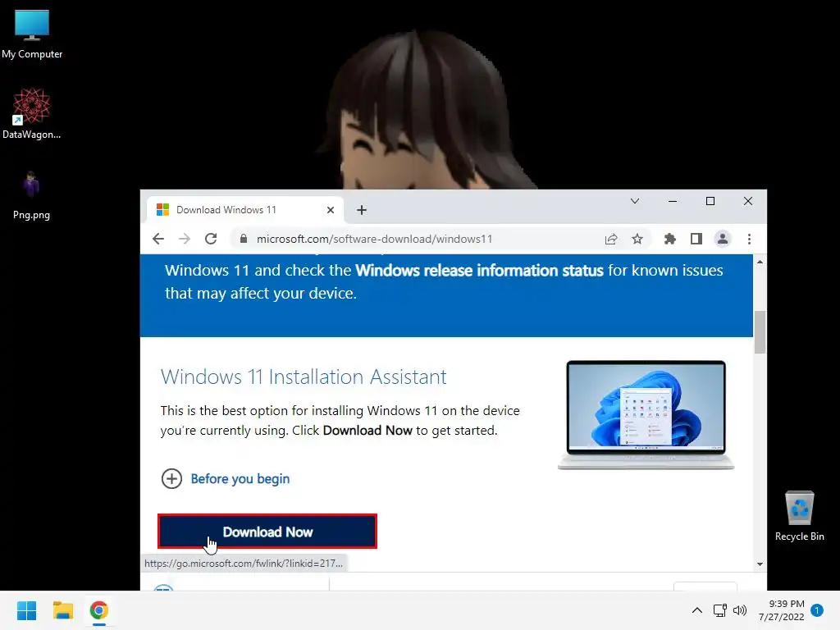Image resolution: width=840 pixels, height=630 pixels.
Task: Click the scrollbar up arrow
Action: click(x=760, y=262)
